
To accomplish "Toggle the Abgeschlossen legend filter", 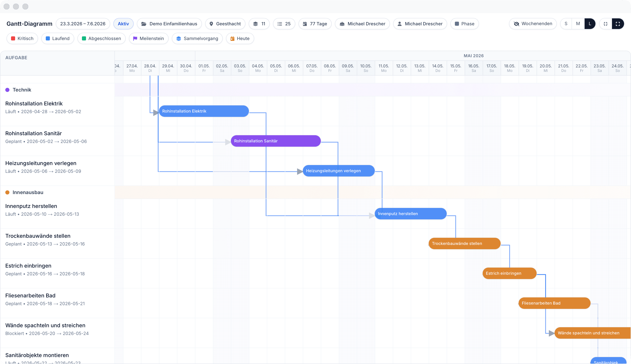I will pos(101,38).
